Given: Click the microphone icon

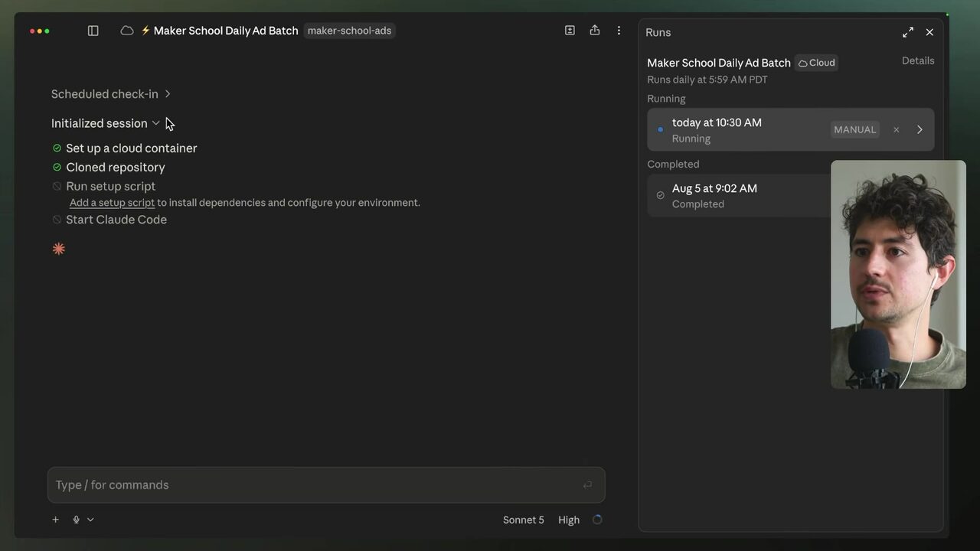Looking at the screenshot, I should tap(76, 520).
